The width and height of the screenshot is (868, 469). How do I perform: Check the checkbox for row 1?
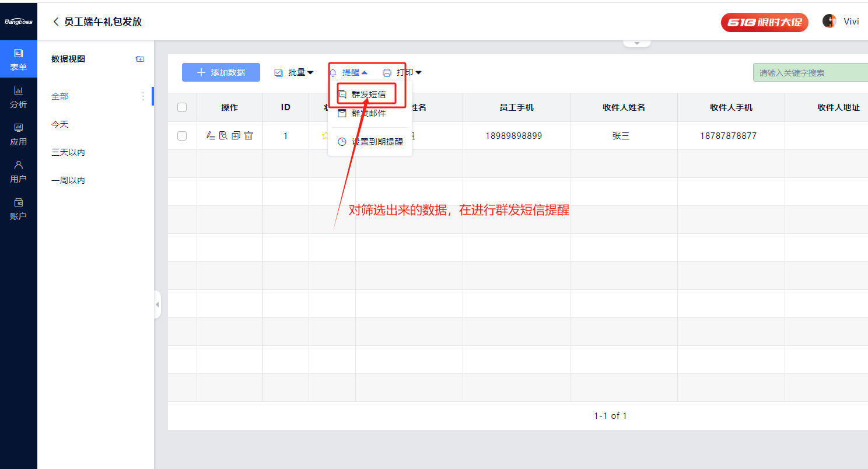pos(182,136)
